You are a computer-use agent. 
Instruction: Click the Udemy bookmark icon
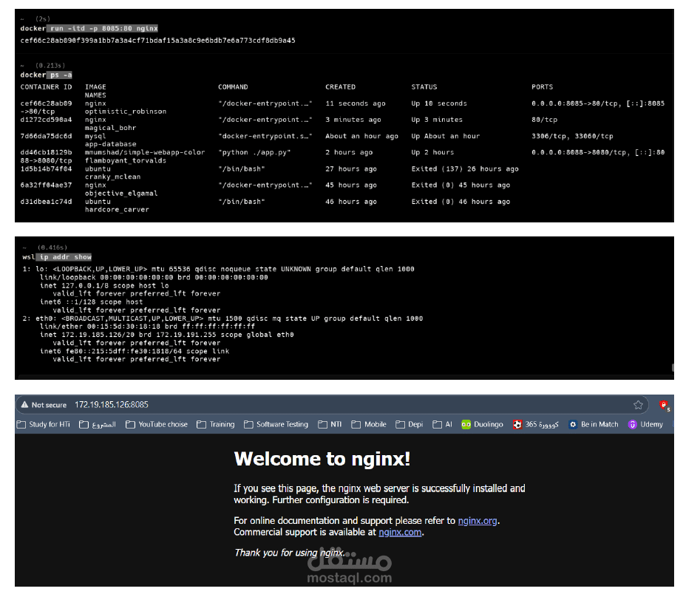tap(633, 424)
